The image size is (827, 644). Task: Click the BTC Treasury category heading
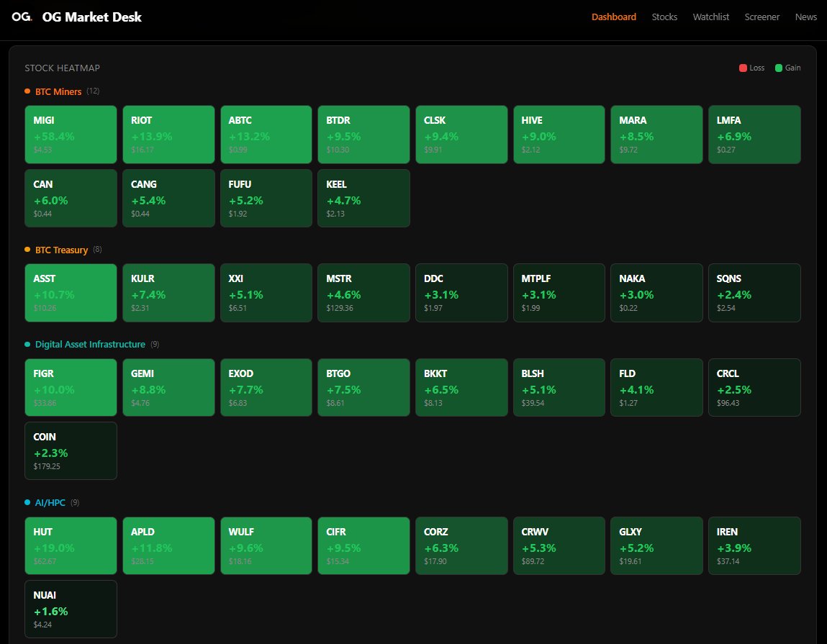click(x=61, y=250)
